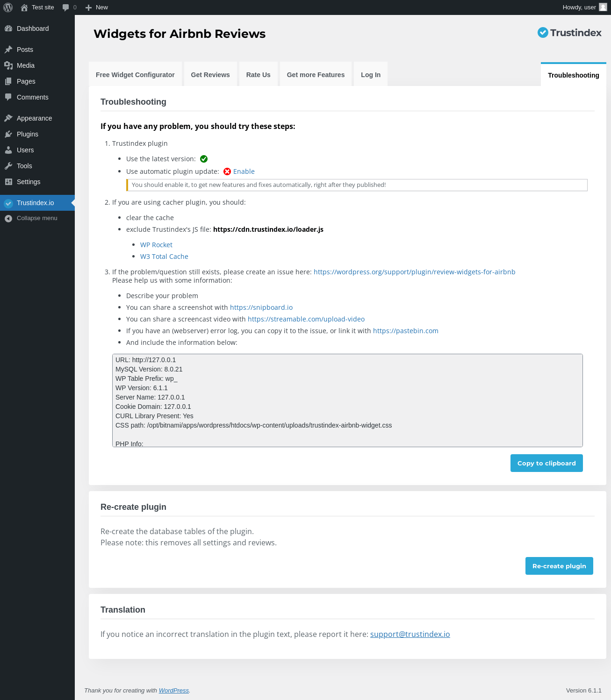Open streamable.com upload-video link

(x=306, y=319)
